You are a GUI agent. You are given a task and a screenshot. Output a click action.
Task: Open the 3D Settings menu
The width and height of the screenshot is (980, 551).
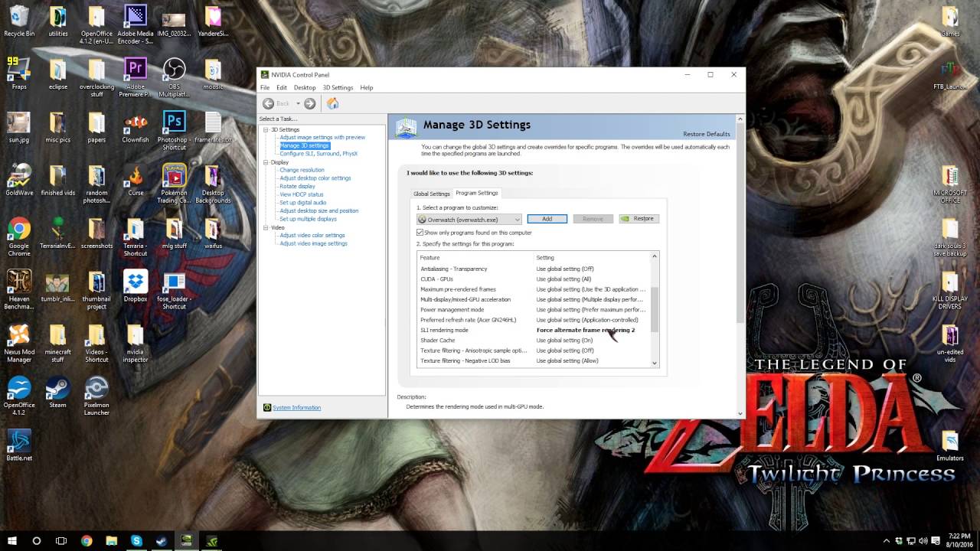(x=338, y=87)
